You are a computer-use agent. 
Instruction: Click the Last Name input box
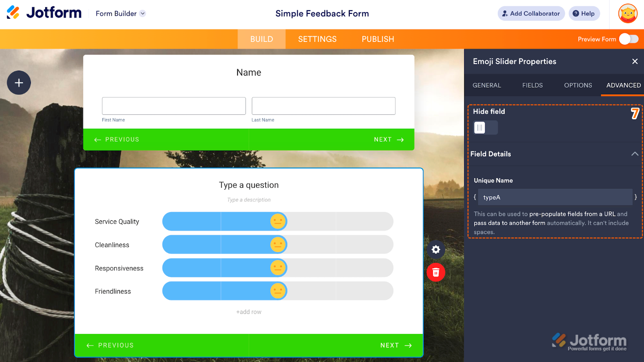click(x=324, y=106)
